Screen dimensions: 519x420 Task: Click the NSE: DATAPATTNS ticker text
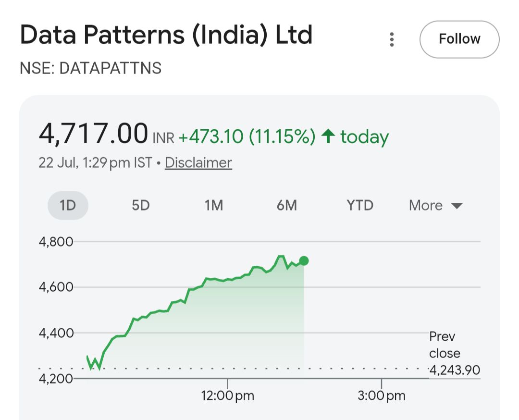coord(91,68)
